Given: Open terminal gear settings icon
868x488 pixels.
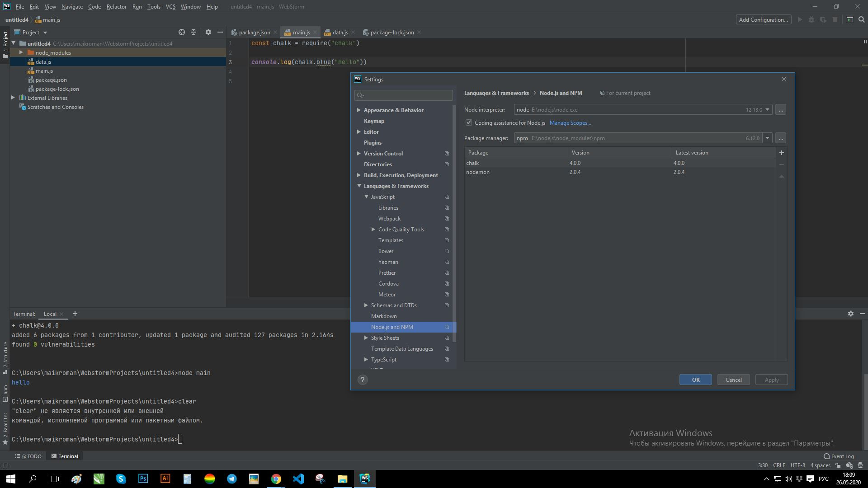Looking at the screenshot, I should 851,314.
